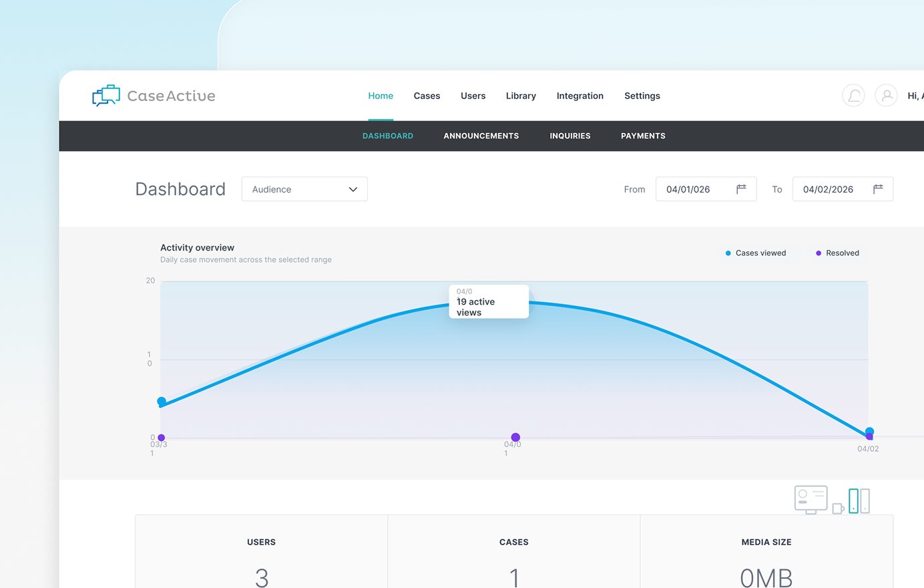
Task: Toggle the Cases viewed legend series
Action: click(x=755, y=253)
